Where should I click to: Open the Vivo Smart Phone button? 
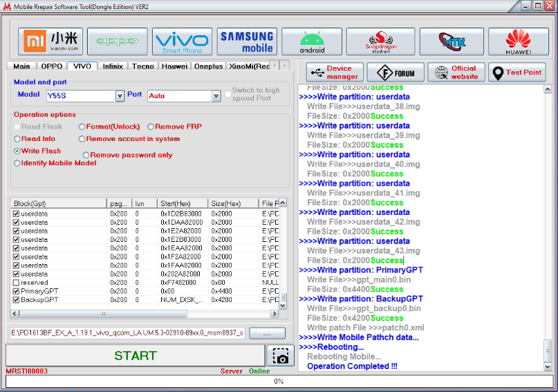point(182,41)
